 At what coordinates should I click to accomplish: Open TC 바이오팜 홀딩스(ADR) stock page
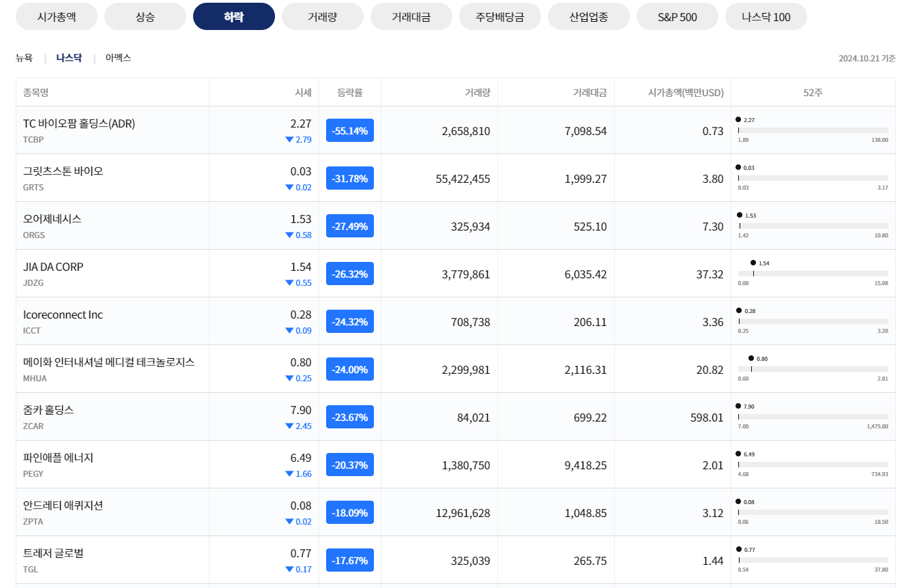click(x=79, y=123)
